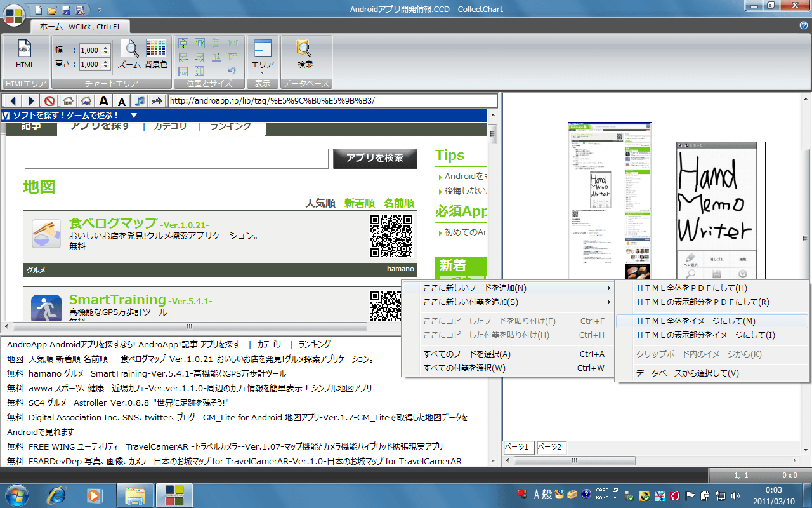Click the small A text size icon

click(122, 101)
